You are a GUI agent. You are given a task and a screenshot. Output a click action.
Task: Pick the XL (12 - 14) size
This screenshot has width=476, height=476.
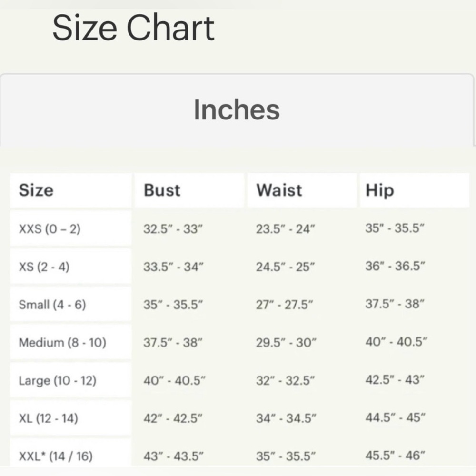[49, 418]
